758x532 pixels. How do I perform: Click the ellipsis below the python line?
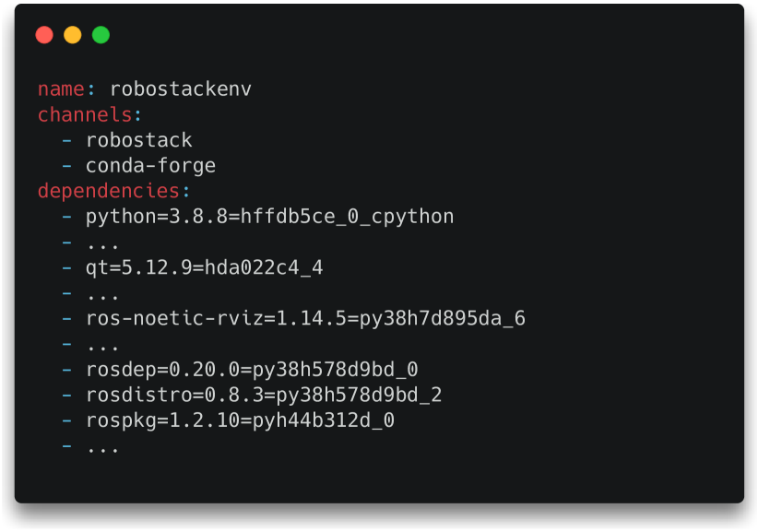point(102,247)
